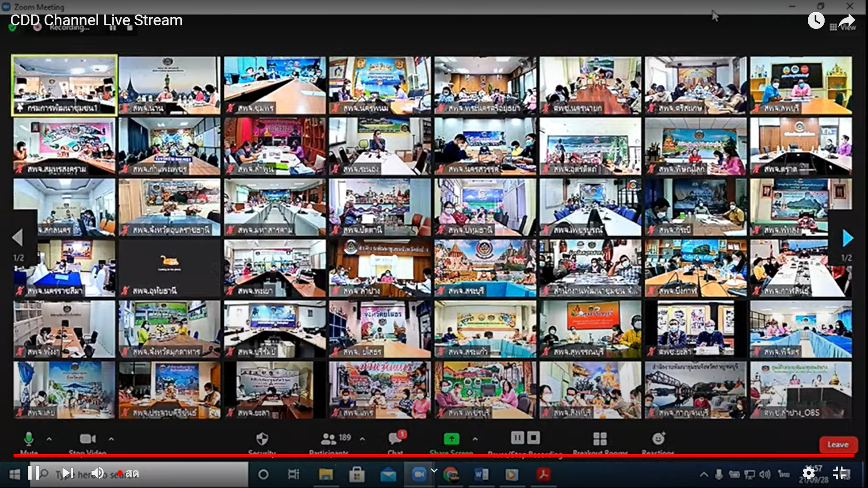
Task: Select the participant tile labeled _OBS
Action: click(801, 390)
